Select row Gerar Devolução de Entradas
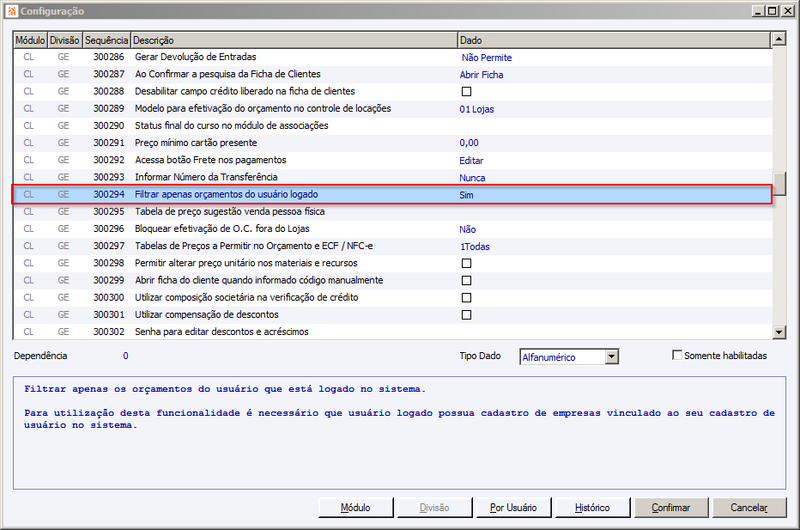The width and height of the screenshot is (800, 530). (x=392, y=57)
